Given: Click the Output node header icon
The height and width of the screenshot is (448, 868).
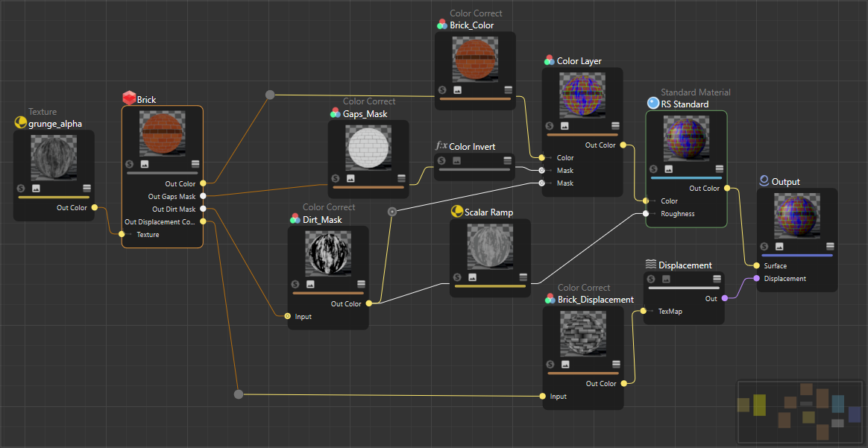Looking at the screenshot, I should tap(764, 181).
